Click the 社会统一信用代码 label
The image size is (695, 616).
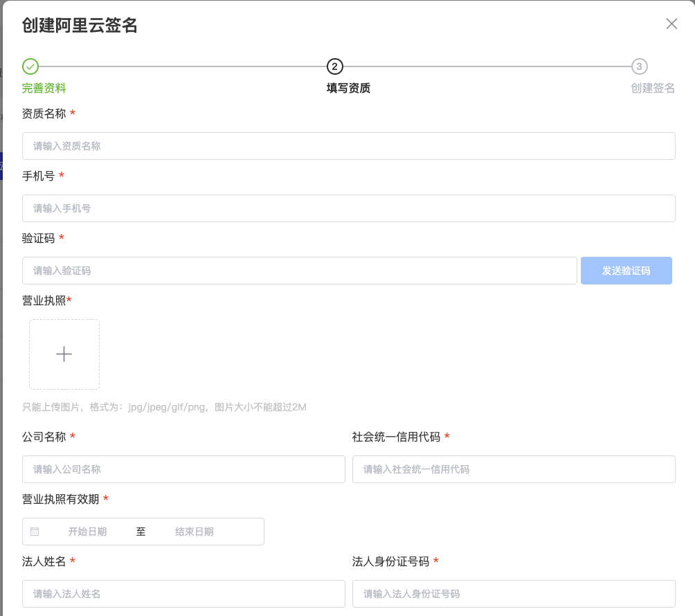396,437
